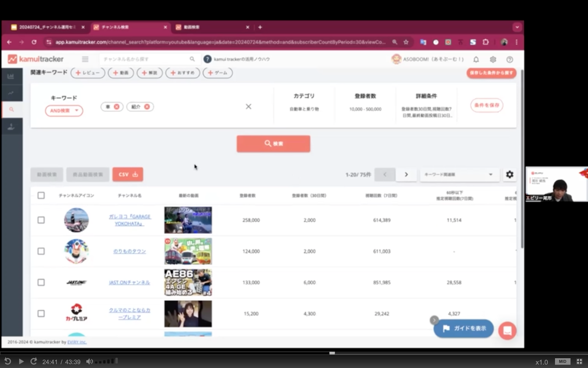The image size is (588, 368).
Task: Select the search icon in left sidebar
Action: tap(11, 109)
